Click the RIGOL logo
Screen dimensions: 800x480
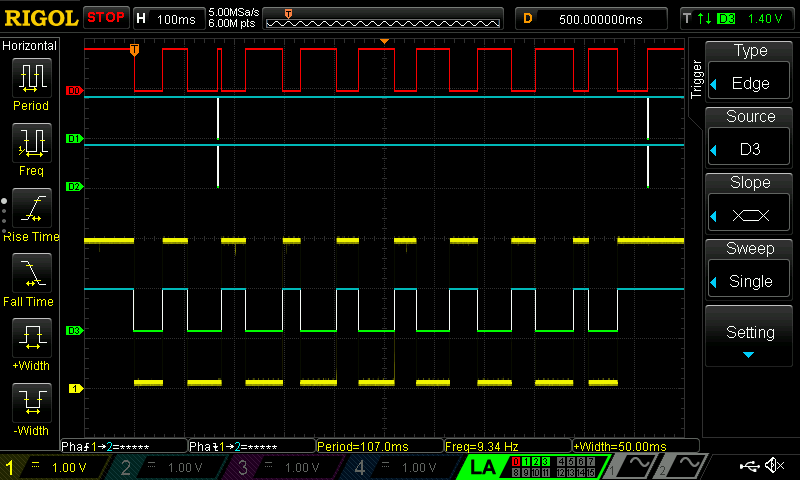41,18
